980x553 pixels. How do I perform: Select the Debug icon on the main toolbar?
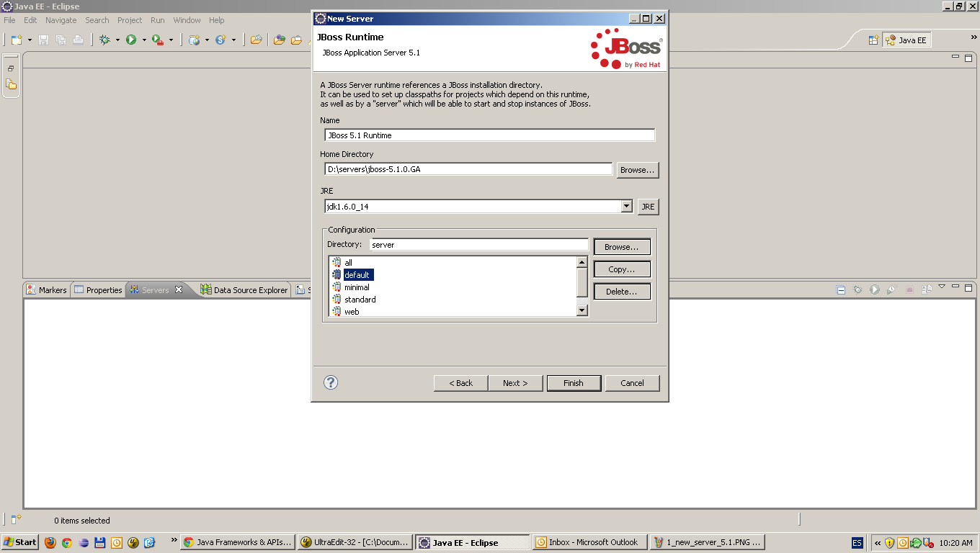(105, 40)
